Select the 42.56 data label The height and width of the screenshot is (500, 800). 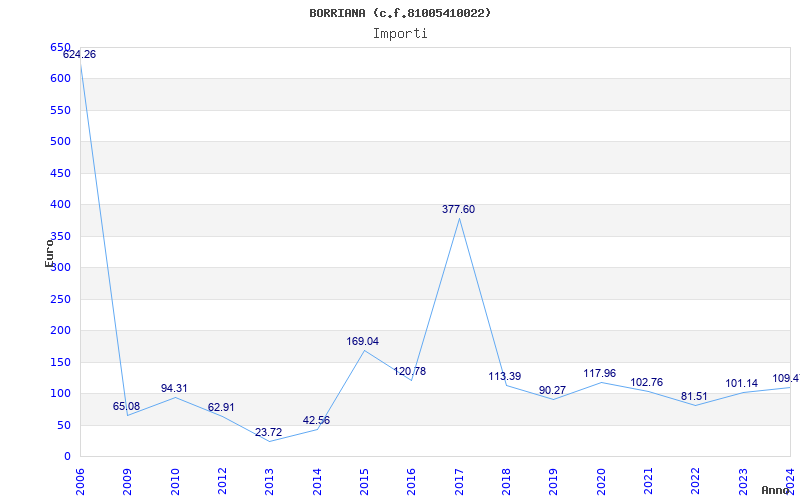point(316,420)
